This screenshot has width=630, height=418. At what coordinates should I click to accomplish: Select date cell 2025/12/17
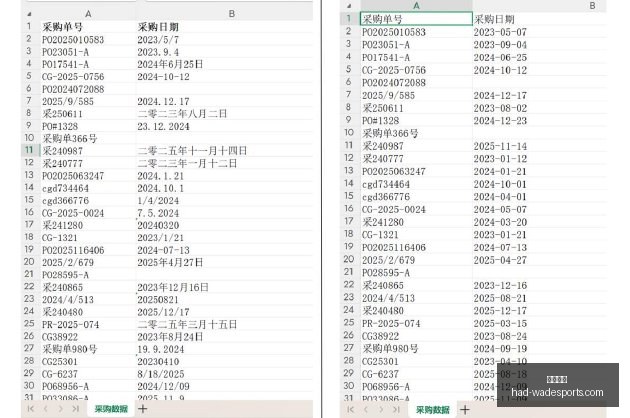tap(163, 312)
